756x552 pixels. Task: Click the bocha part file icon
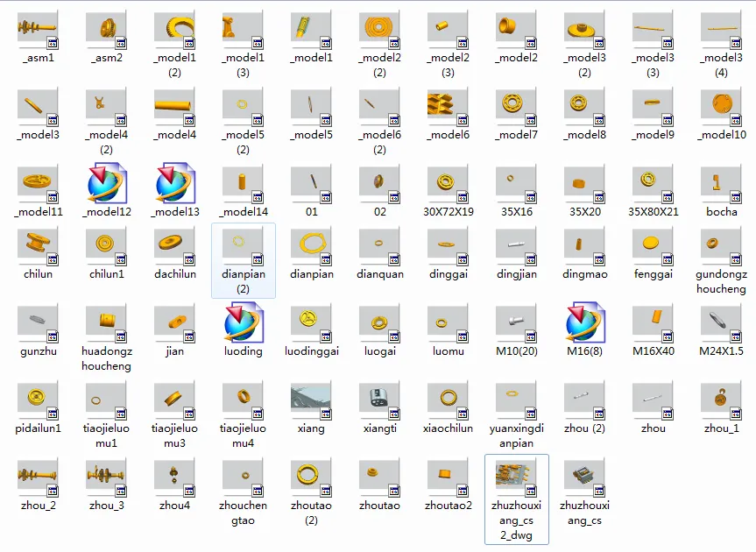[x=721, y=184]
